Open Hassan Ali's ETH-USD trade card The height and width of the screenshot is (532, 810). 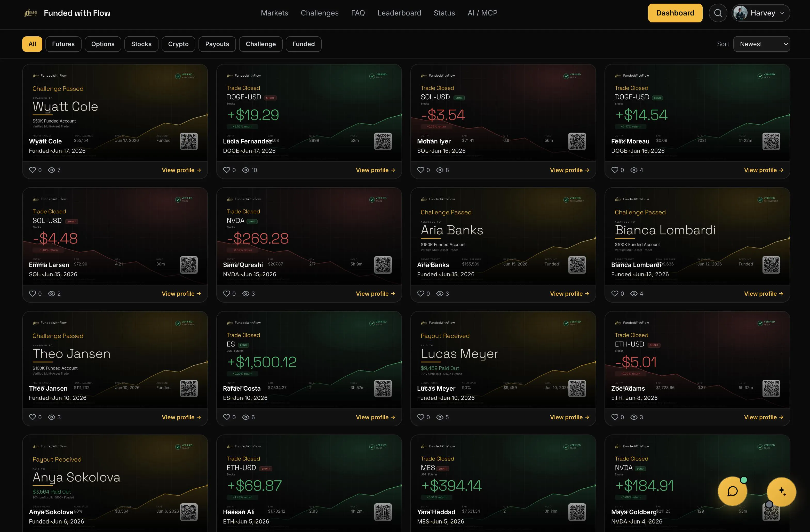[x=309, y=483]
